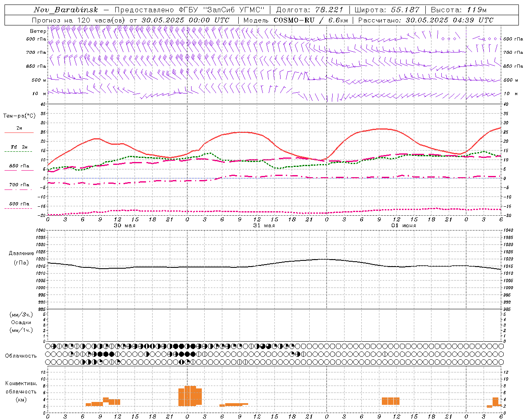Image resolution: width=525 pixels, height=420 pixels.
Task: Click the magenta dash-dot '700 гПа' legend line sample
Action: click(x=18, y=190)
